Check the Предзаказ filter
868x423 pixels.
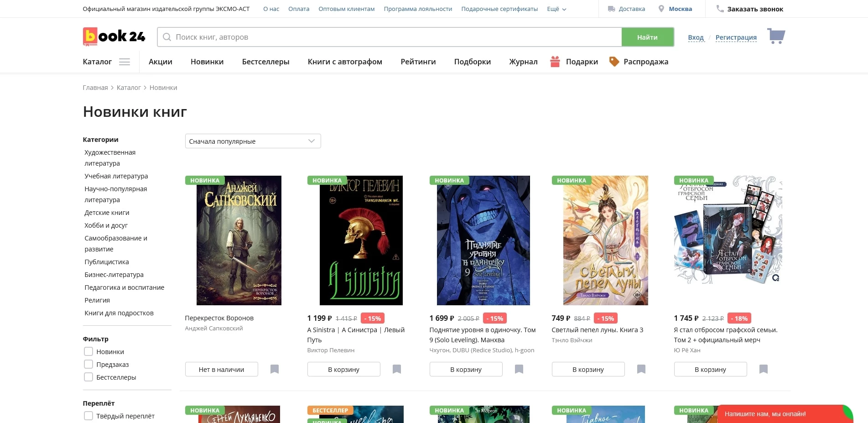pyautogui.click(x=88, y=365)
